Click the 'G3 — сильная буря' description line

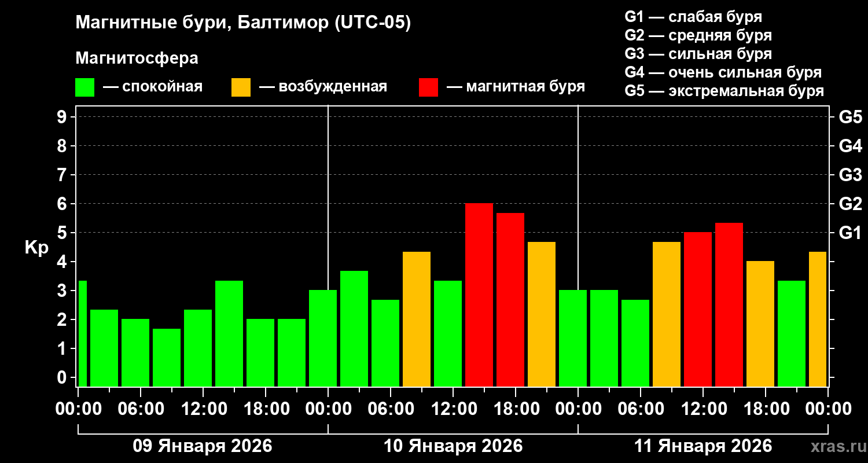coord(698,54)
